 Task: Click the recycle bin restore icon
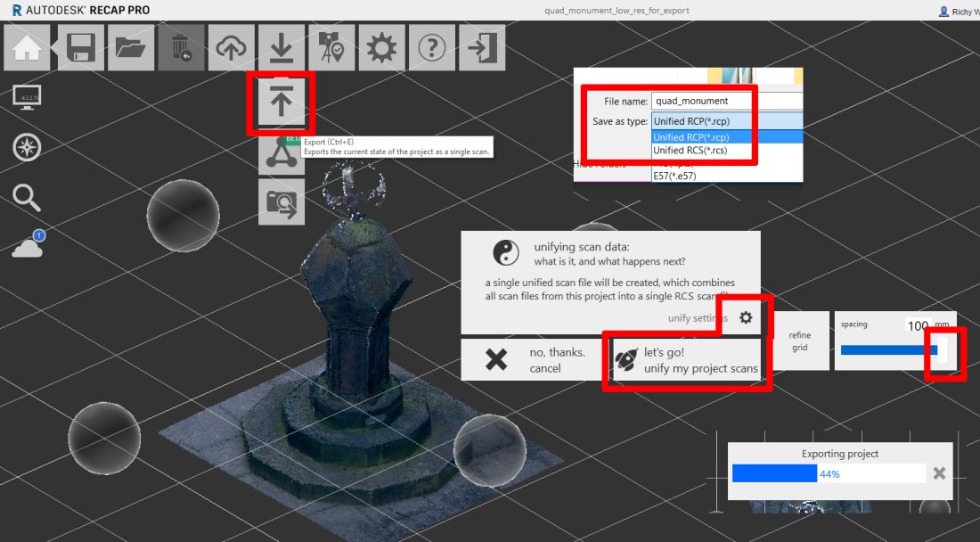(x=181, y=48)
